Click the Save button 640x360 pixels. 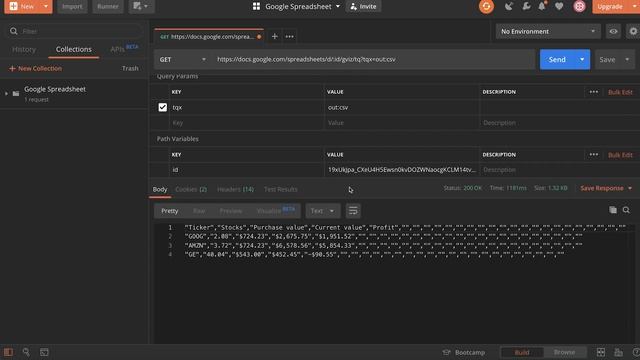(607, 60)
